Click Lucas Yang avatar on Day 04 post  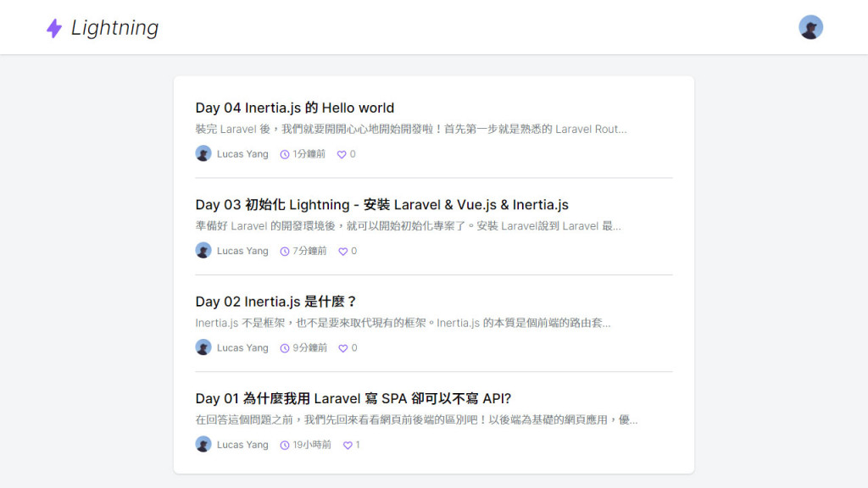tap(203, 153)
